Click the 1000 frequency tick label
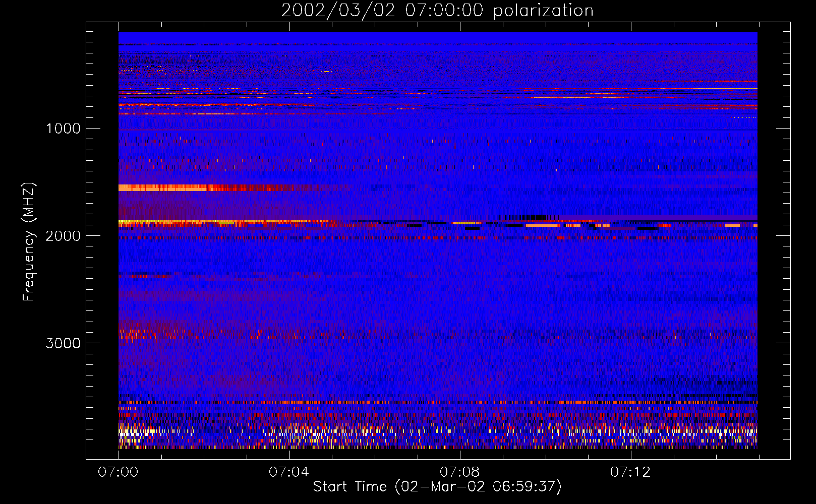This screenshot has height=504, width=816. tap(64, 129)
